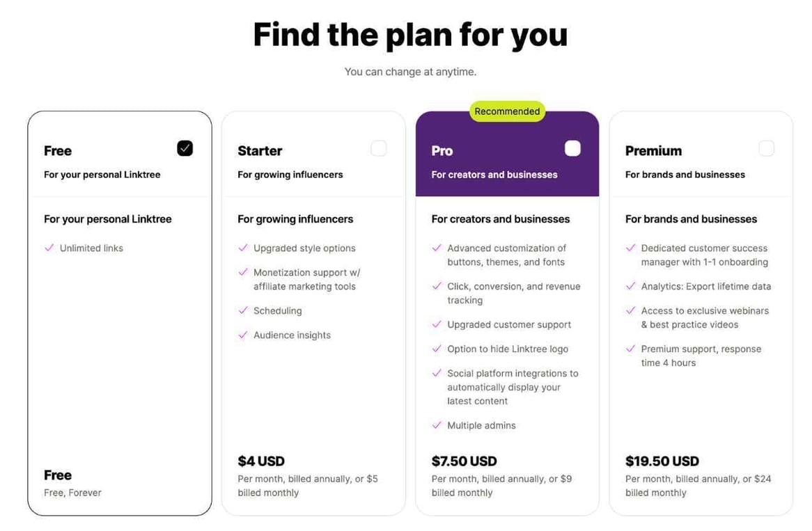Click the $4 USD Starter price
The height and width of the screenshot is (531, 812).
[x=261, y=461]
